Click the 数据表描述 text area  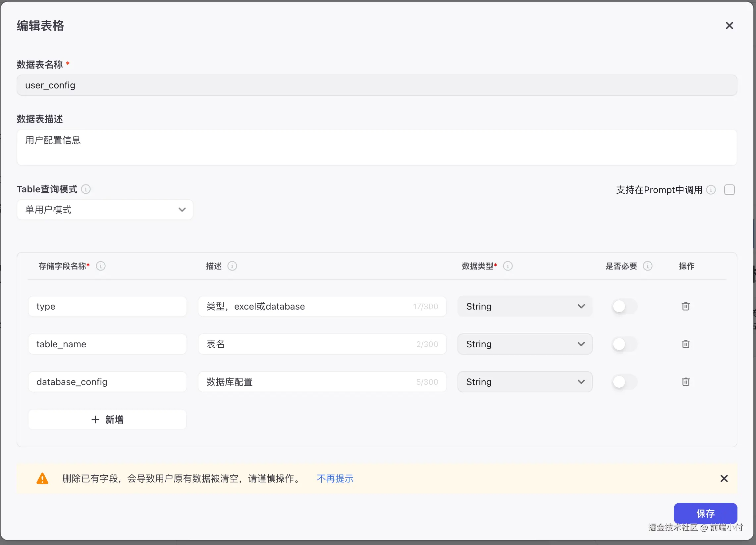coord(377,147)
